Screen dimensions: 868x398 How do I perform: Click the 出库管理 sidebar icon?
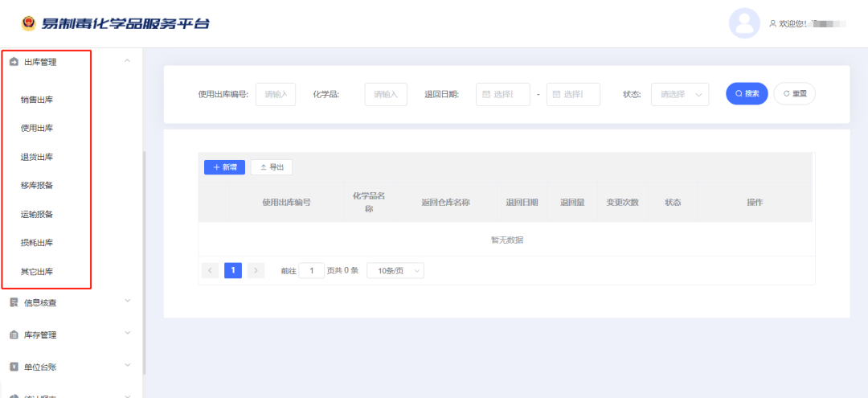(14, 62)
